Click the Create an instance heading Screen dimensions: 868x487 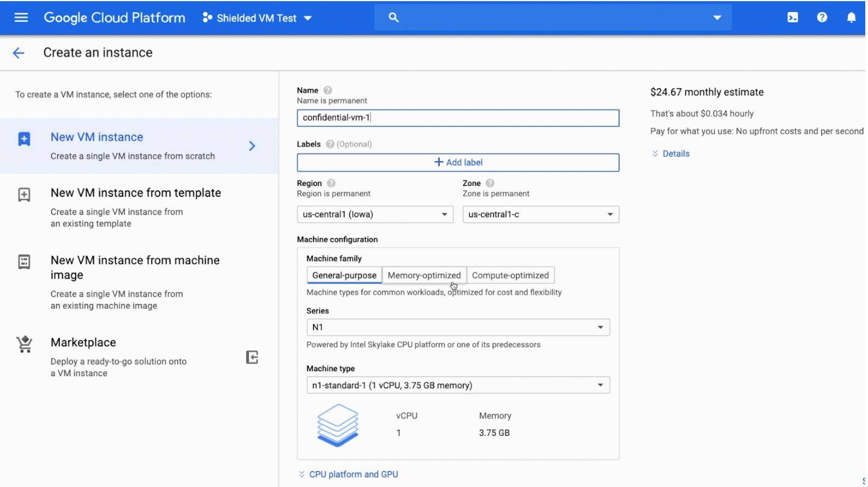coord(98,53)
